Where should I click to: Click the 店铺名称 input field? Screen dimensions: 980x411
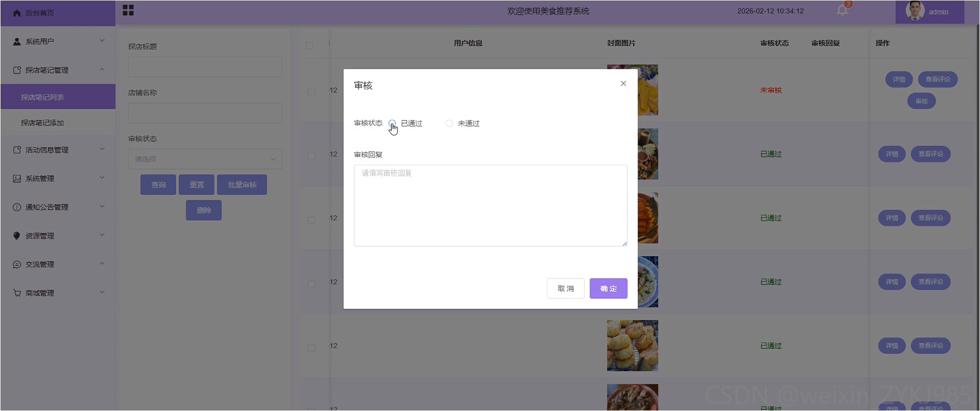coord(205,113)
